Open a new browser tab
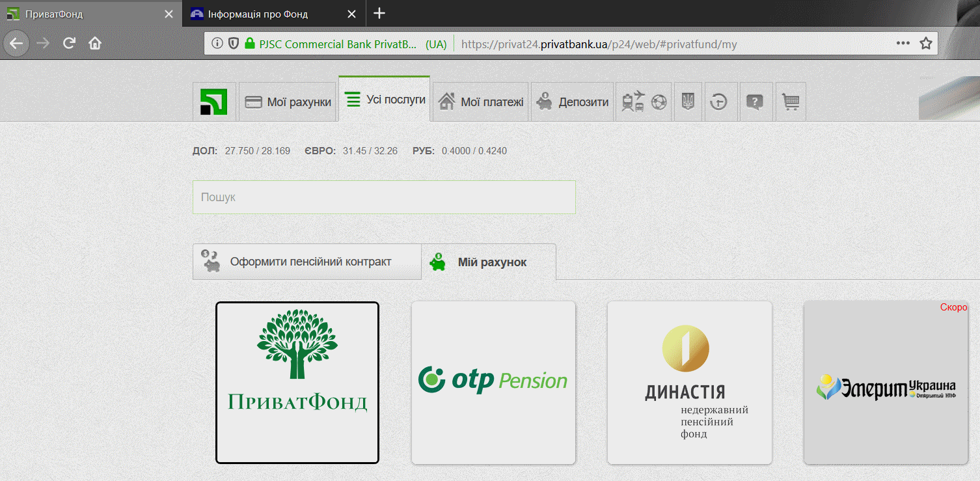 coord(379,13)
